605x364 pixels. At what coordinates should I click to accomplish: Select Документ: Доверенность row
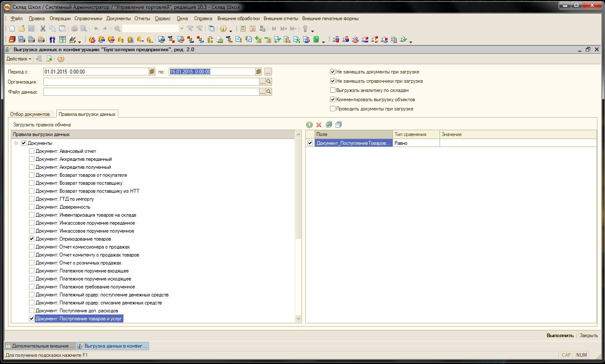(x=63, y=207)
